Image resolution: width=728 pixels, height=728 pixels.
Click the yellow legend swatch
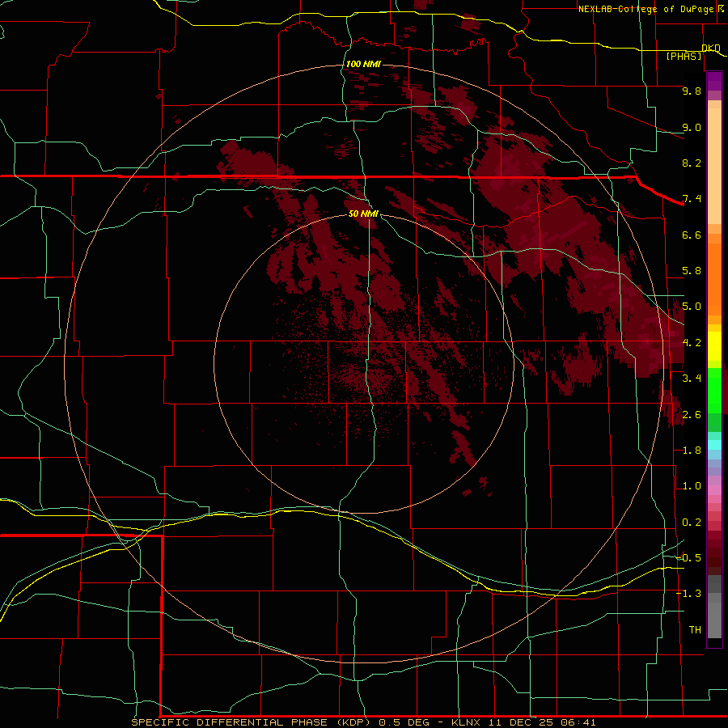tap(714, 346)
